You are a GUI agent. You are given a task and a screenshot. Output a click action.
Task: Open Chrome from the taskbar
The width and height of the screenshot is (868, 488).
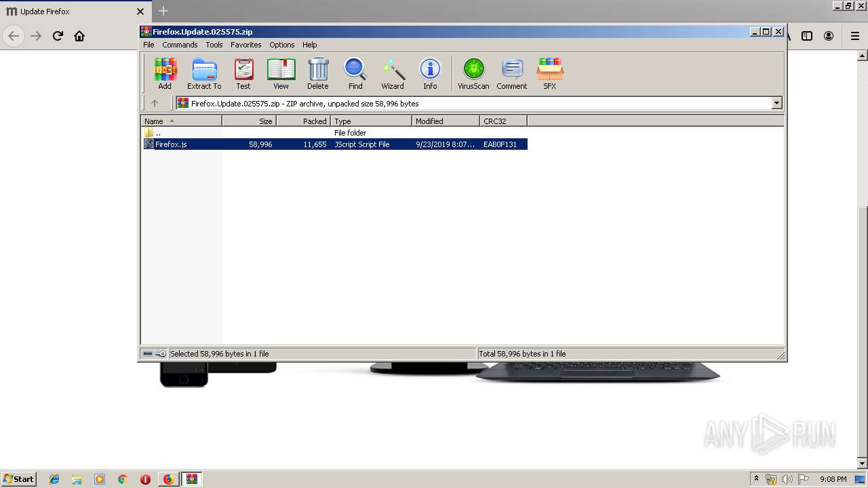tap(122, 479)
